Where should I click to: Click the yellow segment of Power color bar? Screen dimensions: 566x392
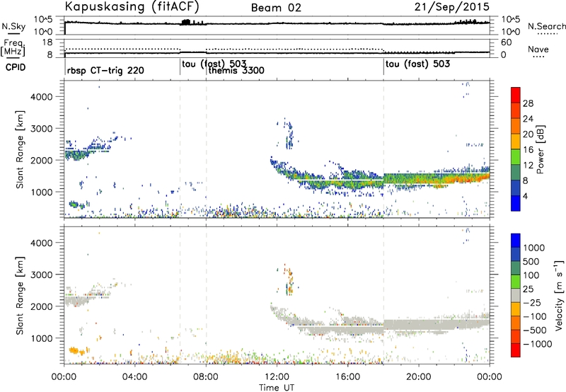(x=516, y=141)
